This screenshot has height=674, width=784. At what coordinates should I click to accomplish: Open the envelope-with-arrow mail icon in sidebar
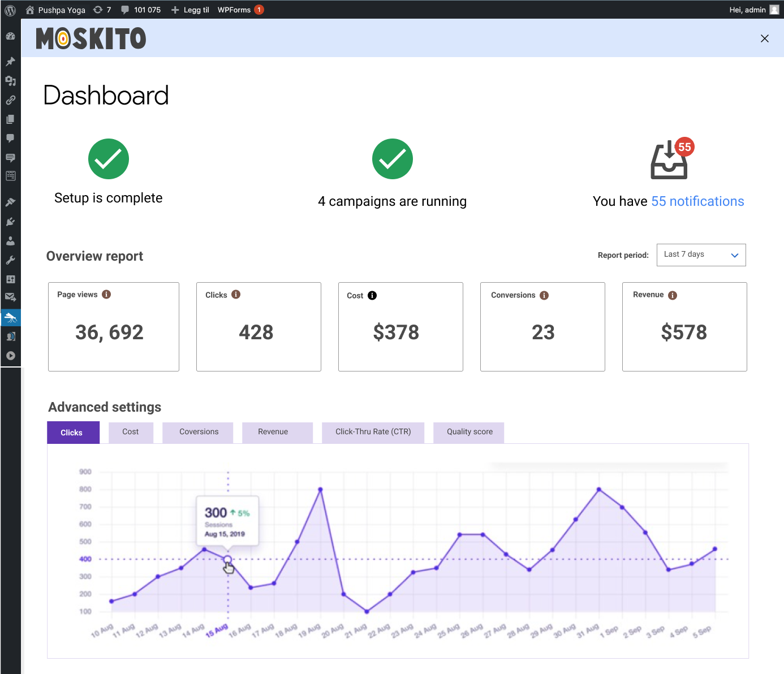(x=10, y=297)
